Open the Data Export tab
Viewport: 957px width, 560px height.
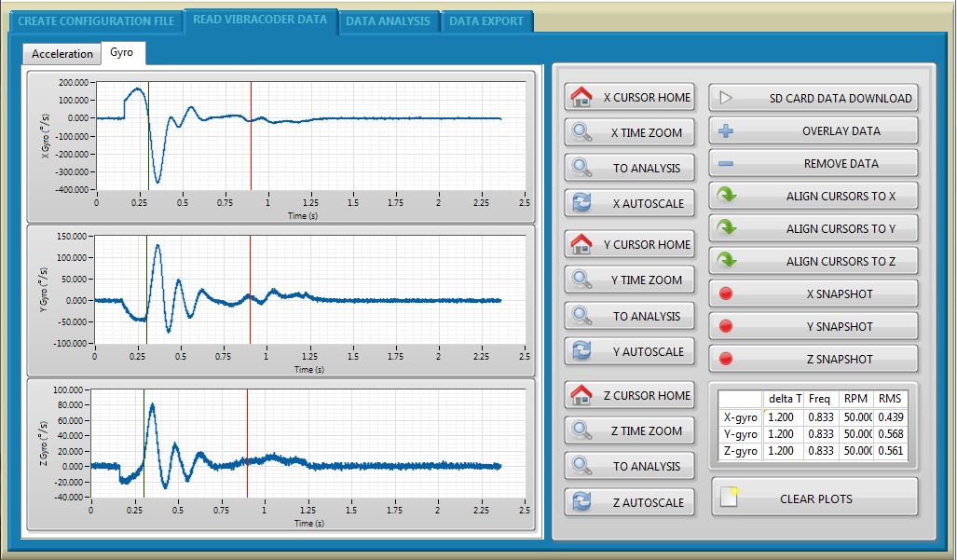pyautogui.click(x=485, y=20)
